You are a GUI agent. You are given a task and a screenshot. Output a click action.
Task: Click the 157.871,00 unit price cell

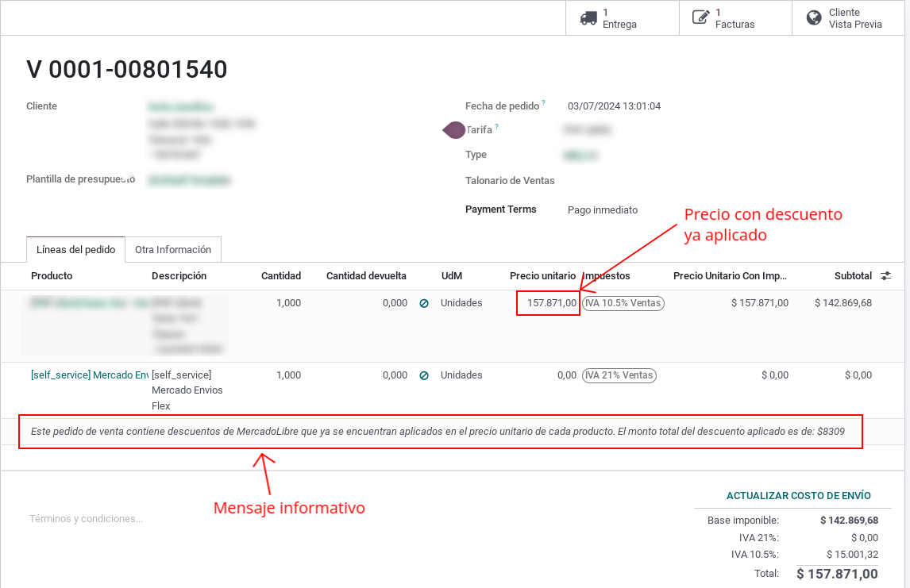point(549,303)
